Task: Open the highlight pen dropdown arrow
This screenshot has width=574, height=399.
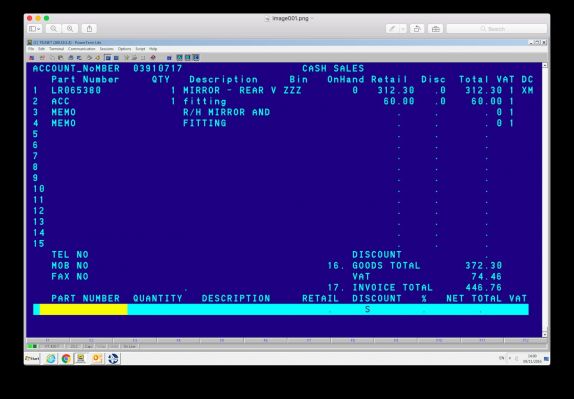Action: (403, 29)
